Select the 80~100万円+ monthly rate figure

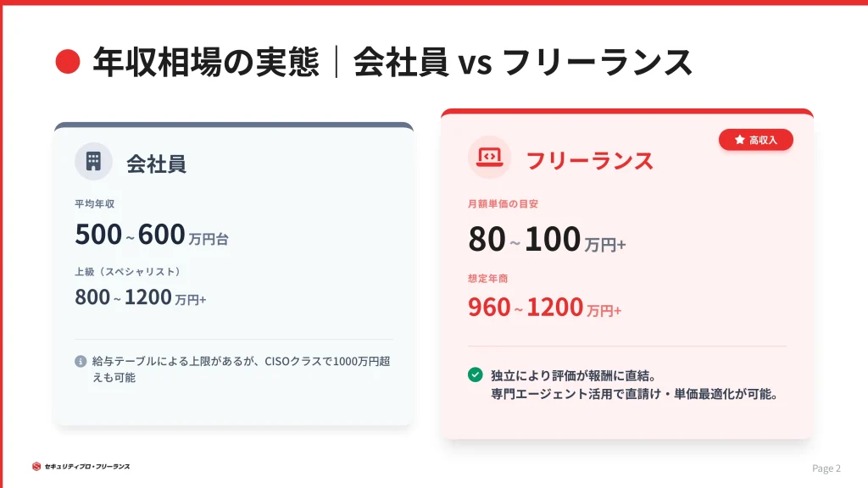547,240
